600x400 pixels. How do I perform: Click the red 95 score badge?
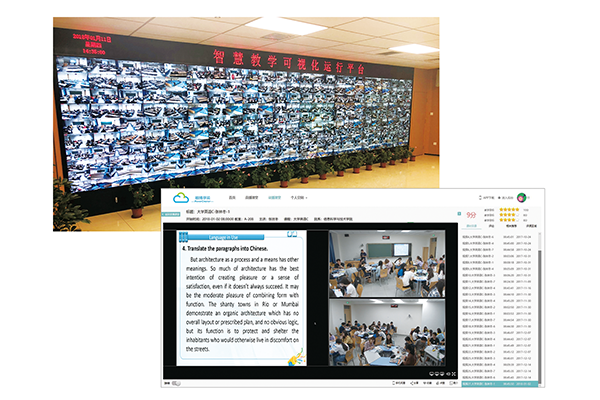(x=471, y=213)
